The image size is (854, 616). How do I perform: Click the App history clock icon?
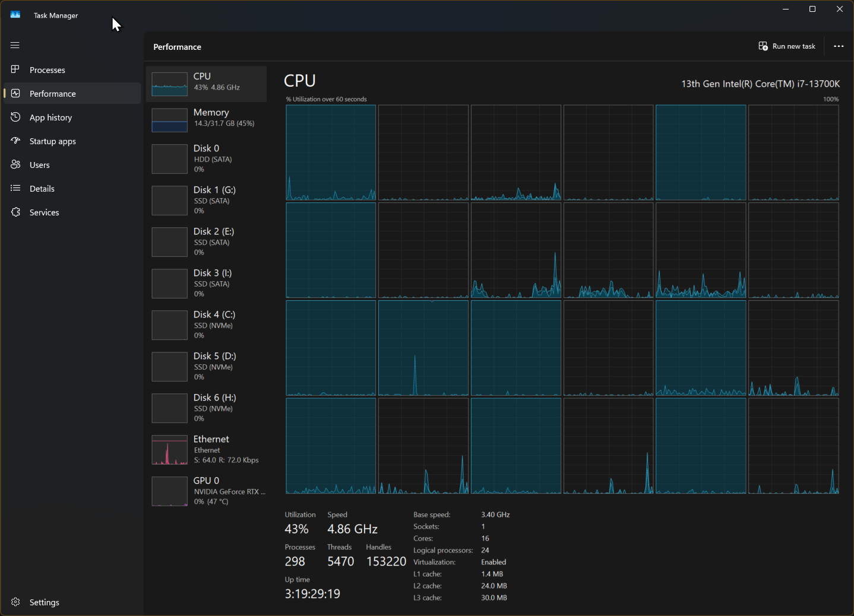click(15, 117)
